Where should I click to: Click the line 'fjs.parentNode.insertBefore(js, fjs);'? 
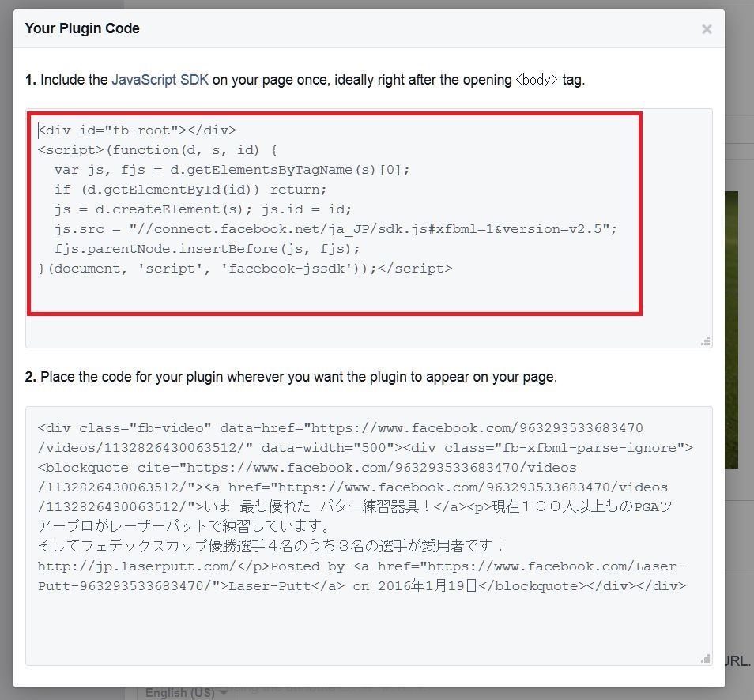pos(207,249)
